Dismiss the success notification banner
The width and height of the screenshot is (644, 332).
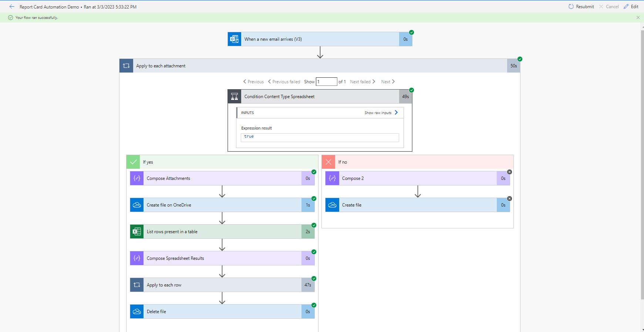(x=638, y=17)
